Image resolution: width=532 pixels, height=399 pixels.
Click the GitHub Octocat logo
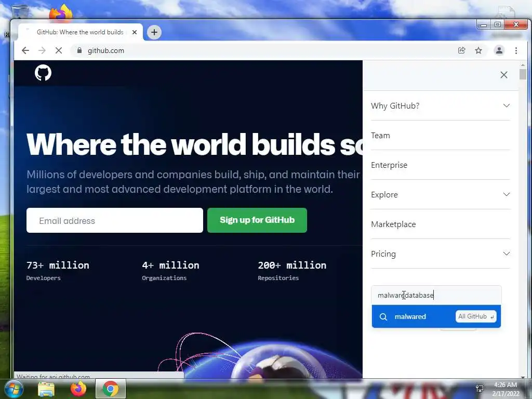pyautogui.click(x=43, y=73)
